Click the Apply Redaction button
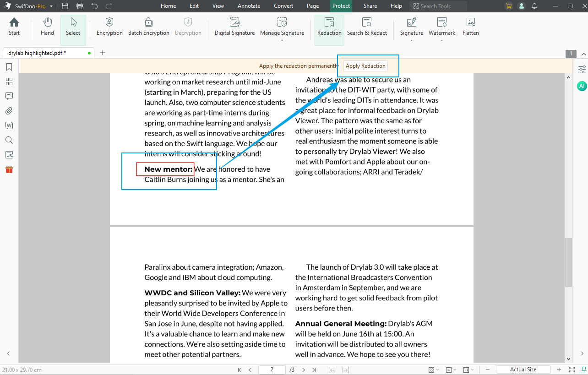588x375 pixels. (365, 65)
